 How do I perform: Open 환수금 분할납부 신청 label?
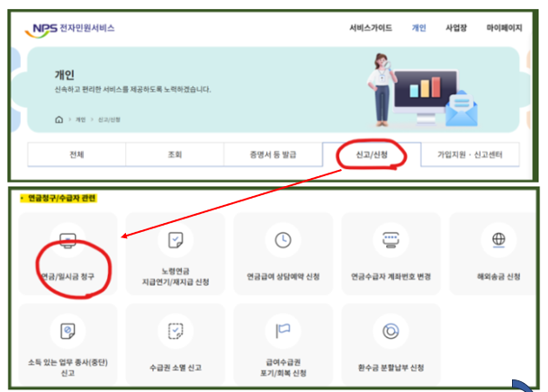(391, 368)
